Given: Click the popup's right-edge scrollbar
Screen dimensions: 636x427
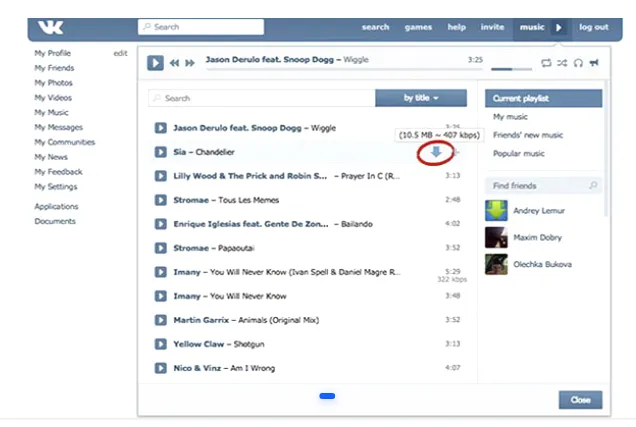Looking at the screenshot, I should [x=606, y=148].
